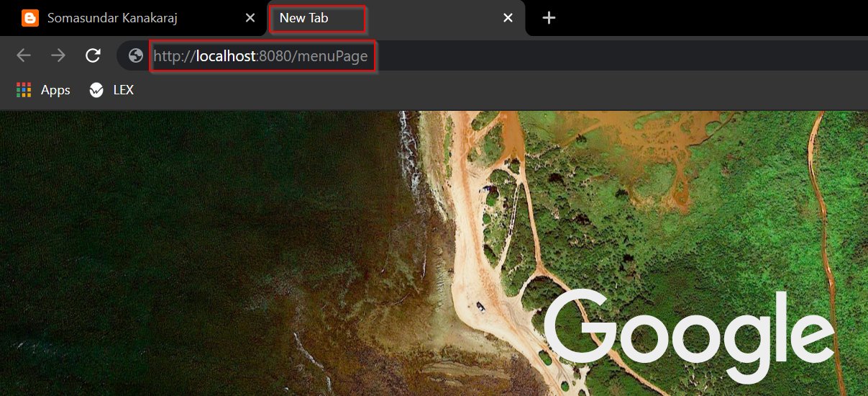This screenshot has height=396, width=868.
Task: Select the New Tab tab
Action: click(396, 18)
